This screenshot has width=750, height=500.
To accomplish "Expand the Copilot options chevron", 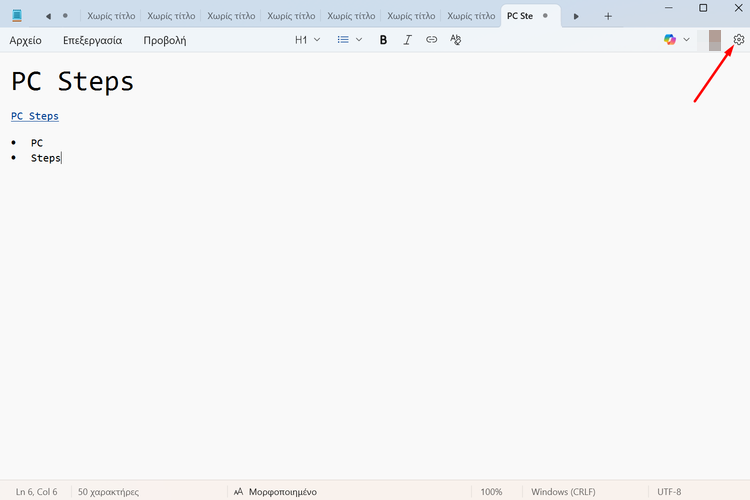I will point(686,40).
